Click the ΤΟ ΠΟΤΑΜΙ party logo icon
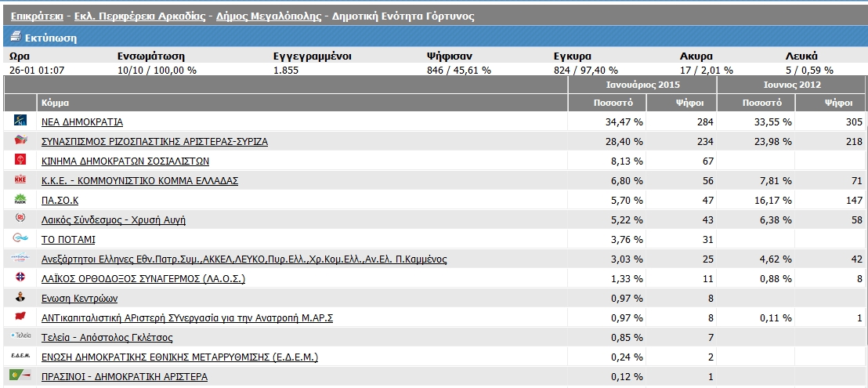 (21, 239)
